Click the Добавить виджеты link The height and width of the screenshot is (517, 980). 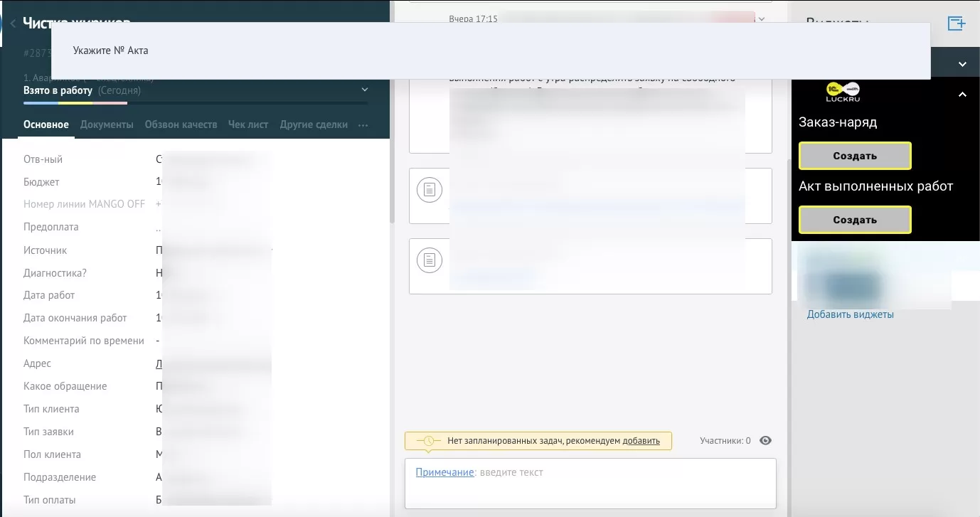[850, 314]
